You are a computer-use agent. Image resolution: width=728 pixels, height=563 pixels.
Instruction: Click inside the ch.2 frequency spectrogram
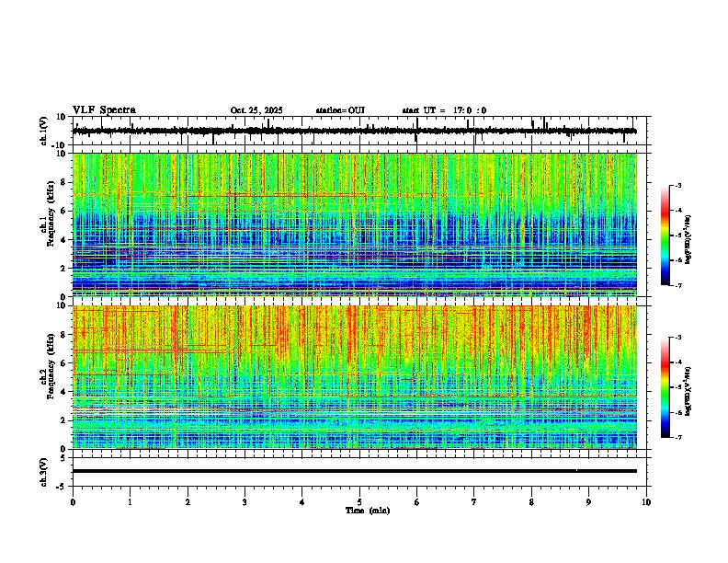[355, 377]
